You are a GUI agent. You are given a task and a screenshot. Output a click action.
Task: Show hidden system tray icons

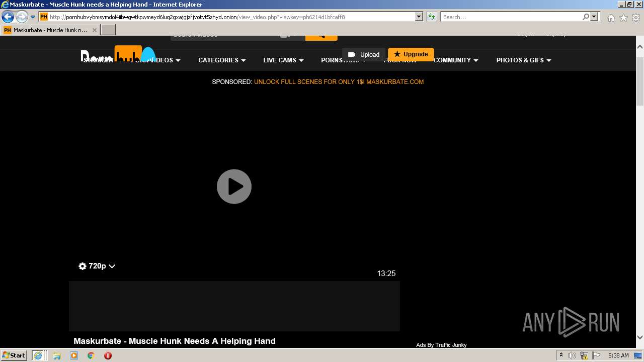(561, 355)
